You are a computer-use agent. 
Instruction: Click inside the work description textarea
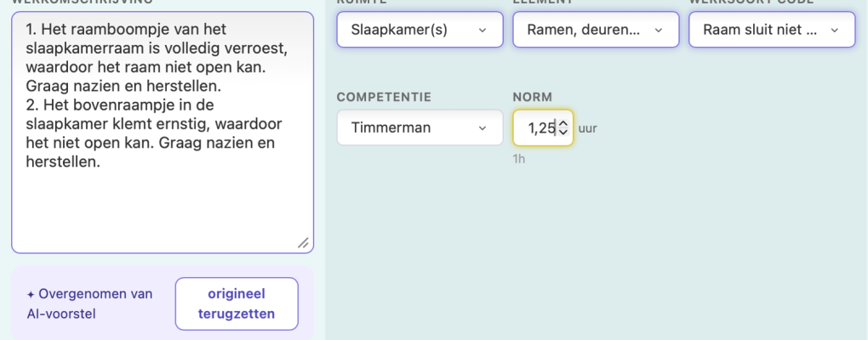163,133
